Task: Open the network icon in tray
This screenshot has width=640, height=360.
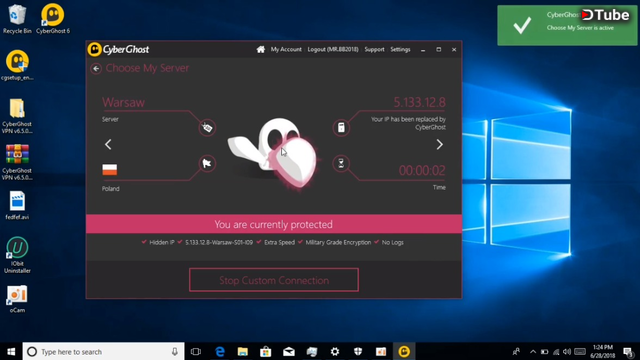Action: tap(556, 351)
